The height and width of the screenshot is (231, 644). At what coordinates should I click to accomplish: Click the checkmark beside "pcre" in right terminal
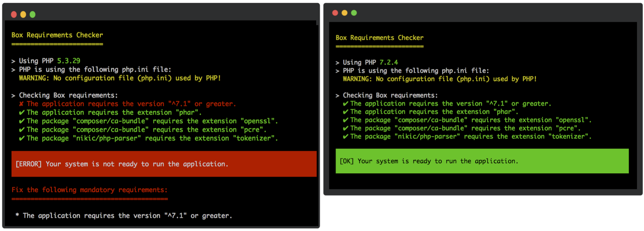click(345, 128)
